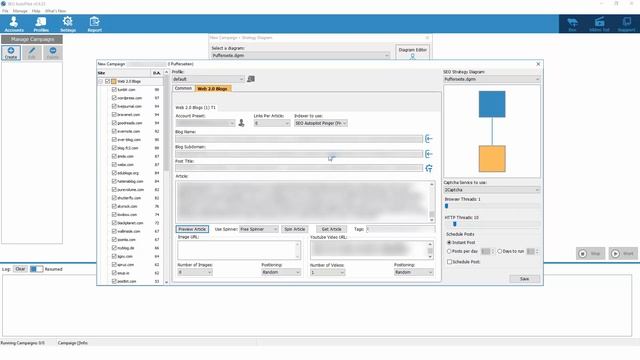Image resolution: width=640 pixels, height=360 pixels.
Task: Click the insert icon next to Blog Name
Action: click(x=429, y=139)
